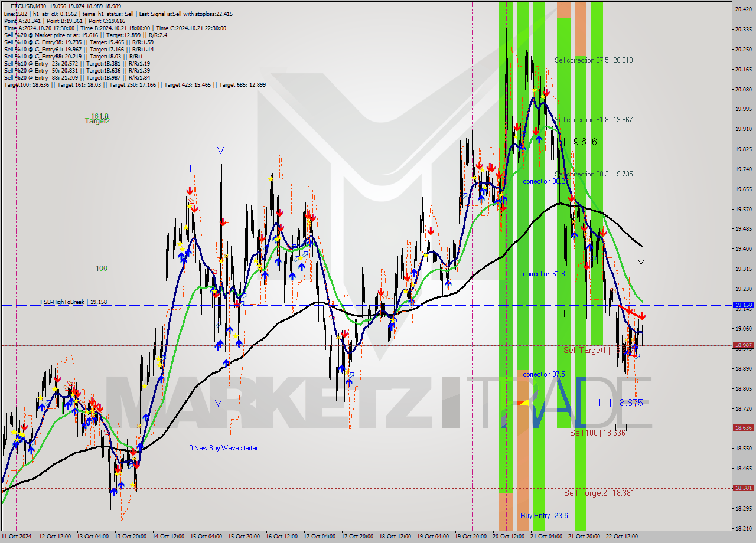
Task: Click the 'Sell %20 @ Market price or at: 19.616' line
Action: pos(86,35)
